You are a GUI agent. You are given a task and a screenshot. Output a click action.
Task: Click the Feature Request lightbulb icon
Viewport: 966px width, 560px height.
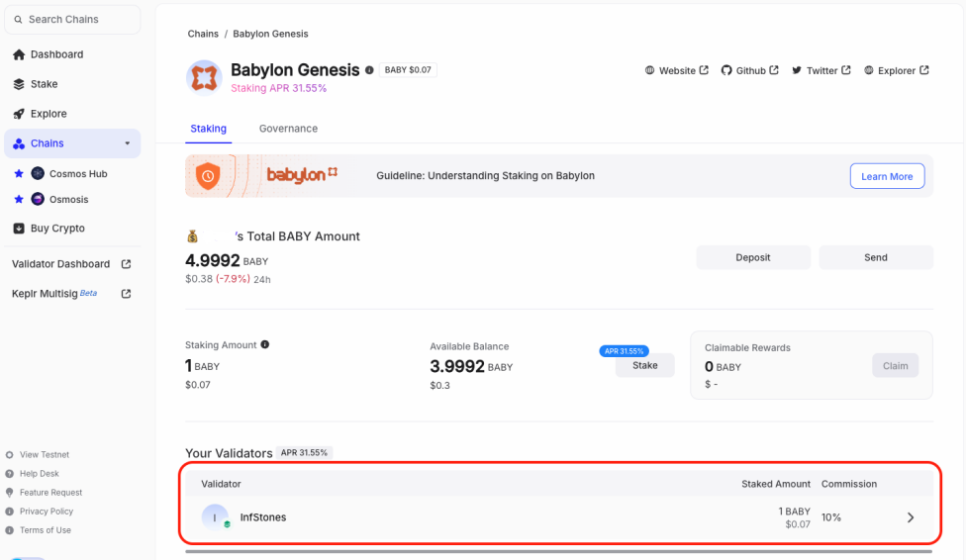[x=9, y=493]
